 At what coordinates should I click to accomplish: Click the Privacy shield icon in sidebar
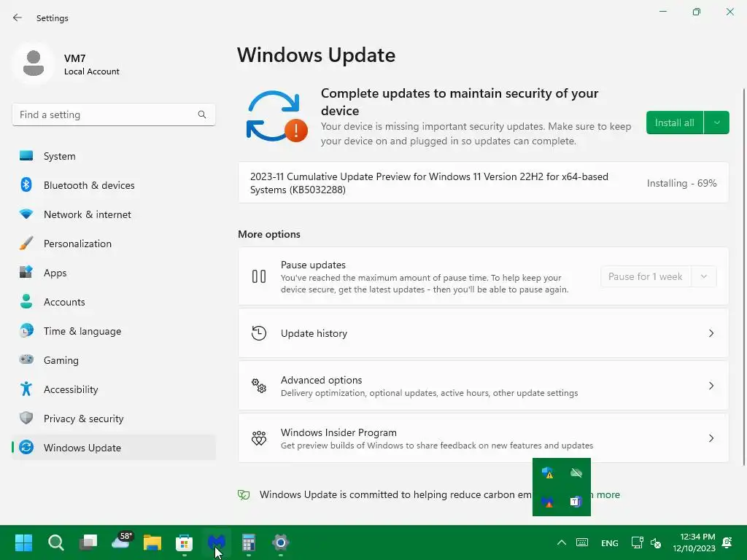[x=26, y=418]
